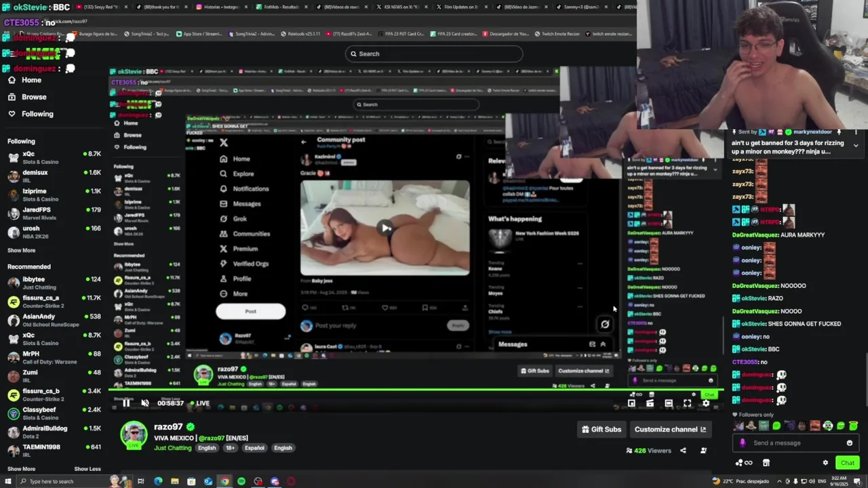Screen dimensions: 868x488
Task: Open demisux channel in sidebar
Action: (54, 176)
